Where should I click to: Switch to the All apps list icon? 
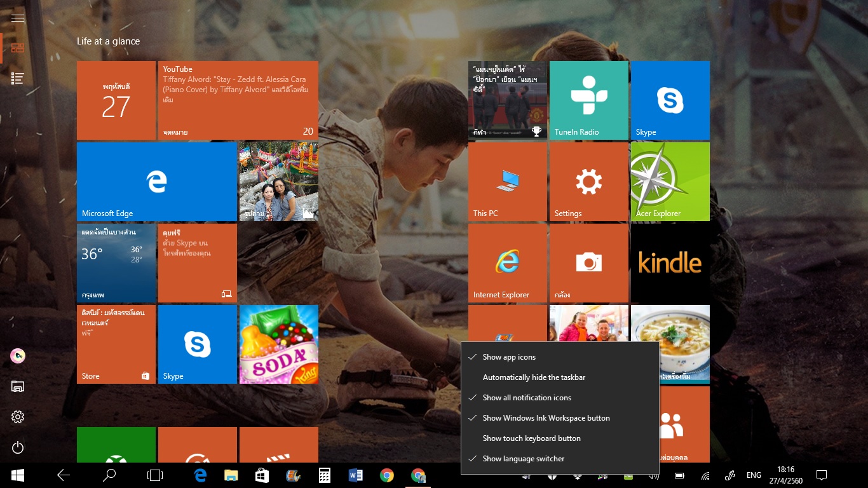click(18, 78)
